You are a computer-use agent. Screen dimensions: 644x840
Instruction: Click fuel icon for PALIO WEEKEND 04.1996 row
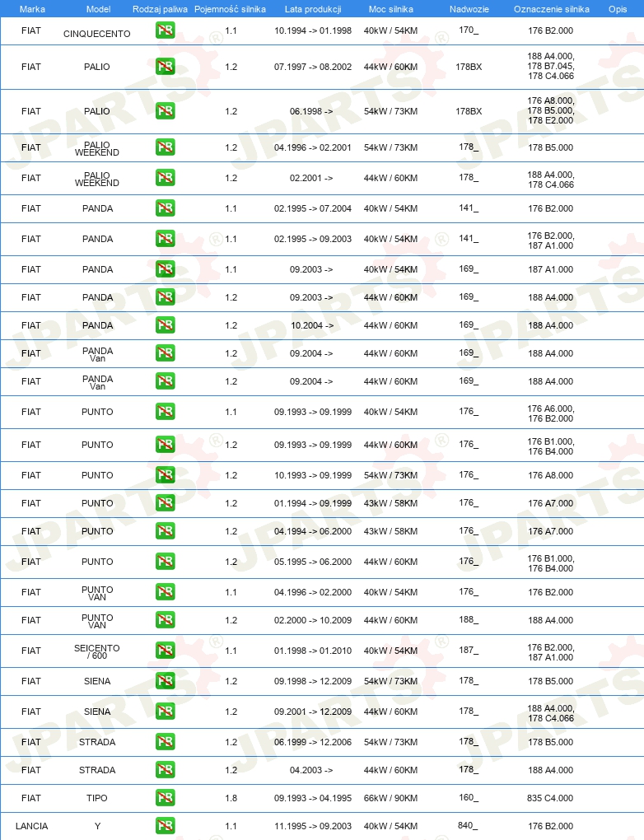165,147
